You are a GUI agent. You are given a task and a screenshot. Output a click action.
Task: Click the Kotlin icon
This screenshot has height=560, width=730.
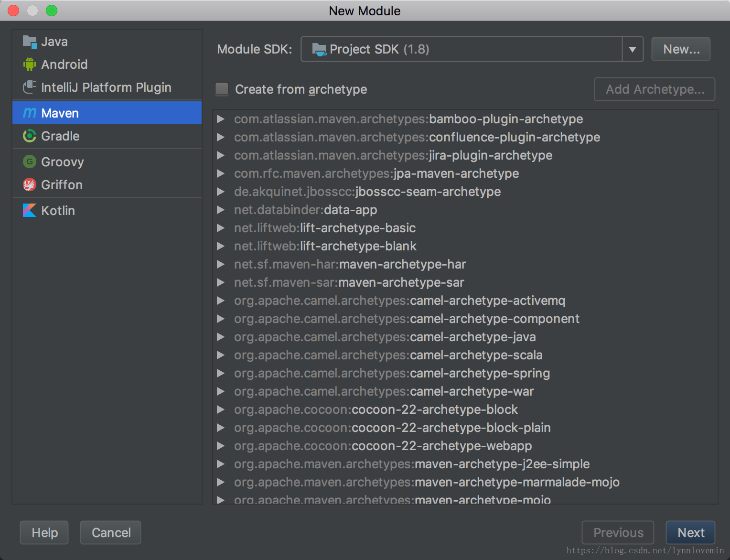pos(30,210)
